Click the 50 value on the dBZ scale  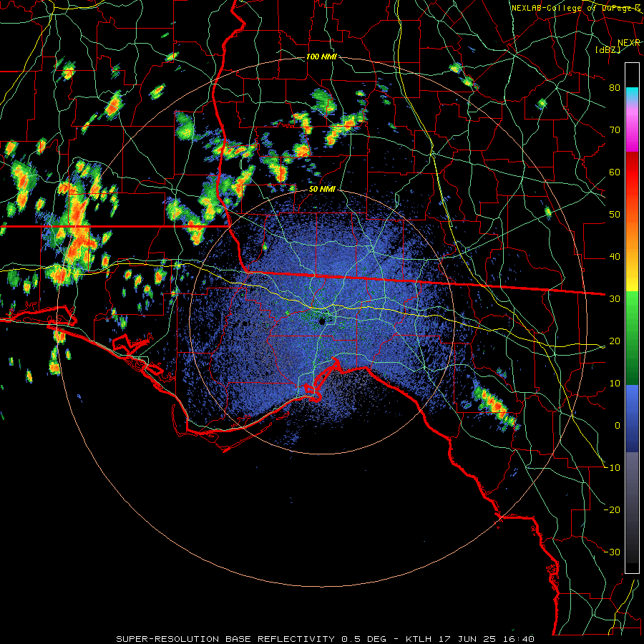click(615, 215)
